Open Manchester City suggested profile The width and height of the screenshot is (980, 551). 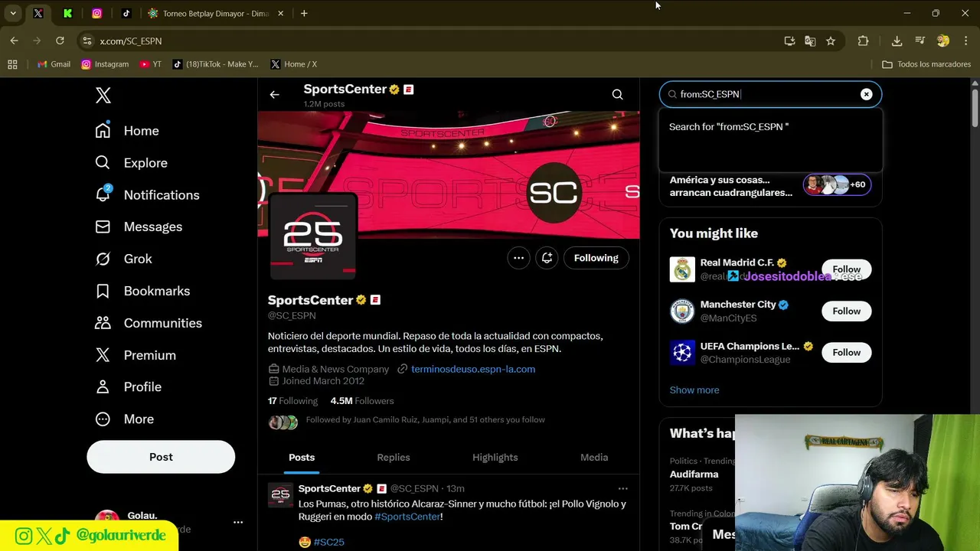[738, 305]
